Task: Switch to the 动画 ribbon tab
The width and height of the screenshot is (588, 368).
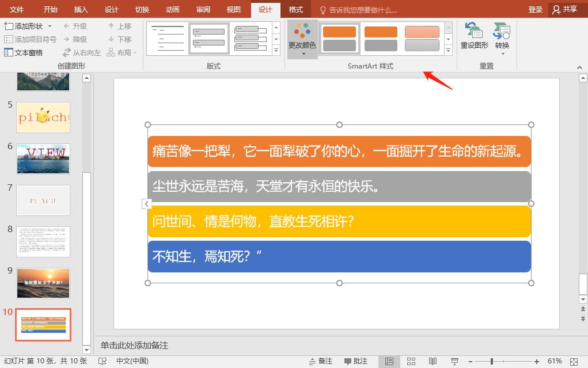Action: tap(172, 9)
